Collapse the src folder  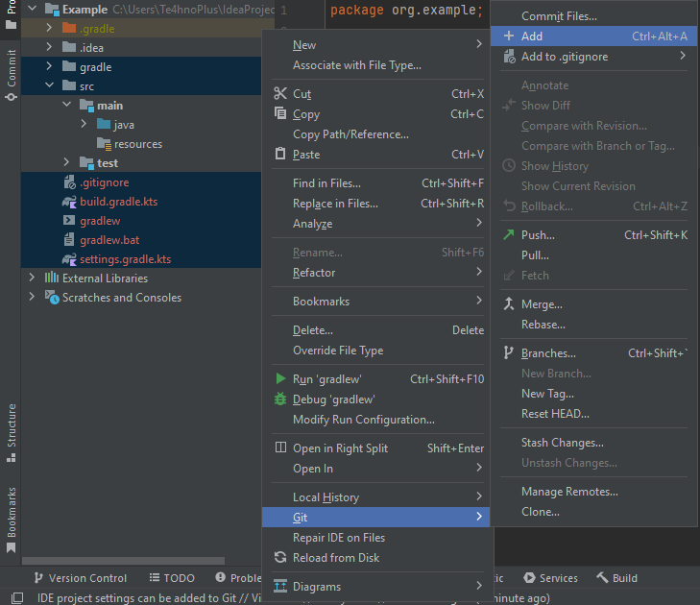[50, 86]
